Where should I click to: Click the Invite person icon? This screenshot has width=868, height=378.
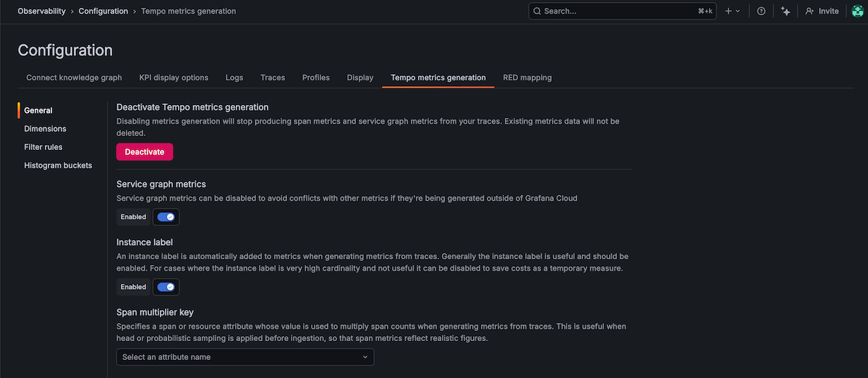click(809, 11)
